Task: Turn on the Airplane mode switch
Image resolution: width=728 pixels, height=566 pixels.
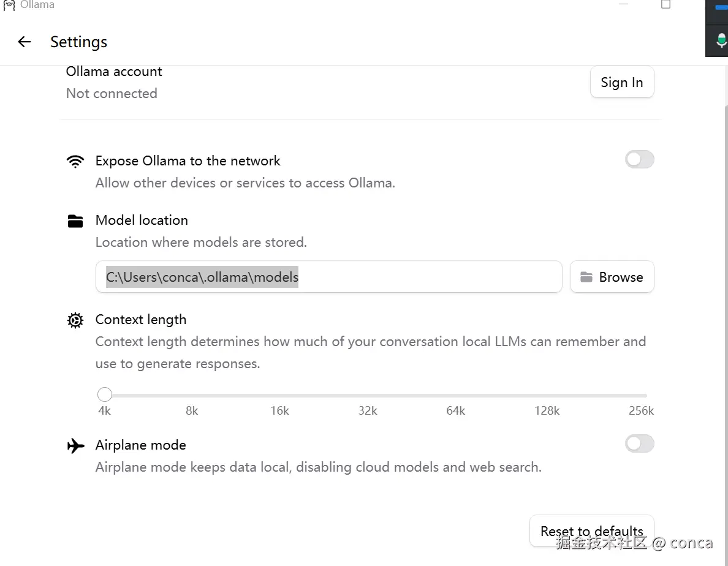Action: point(639,443)
